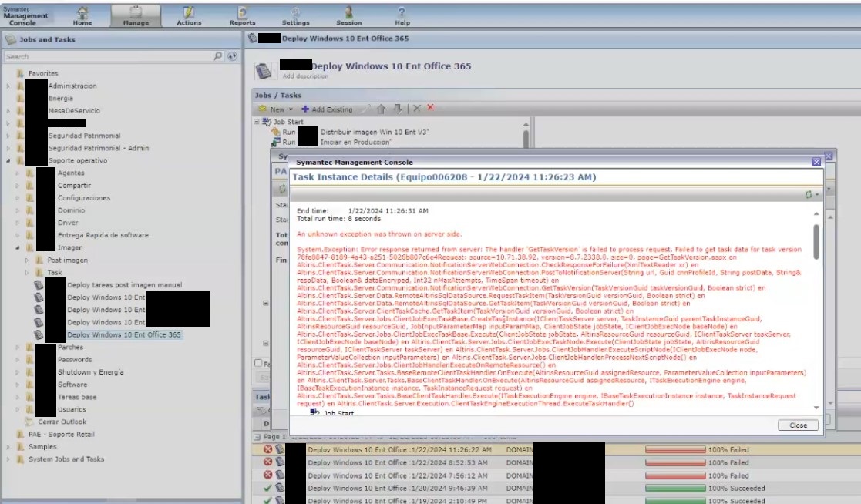Click the Add description link
Image resolution: width=861 pixels, height=504 pixels.
pyautogui.click(x=305, y=76)
